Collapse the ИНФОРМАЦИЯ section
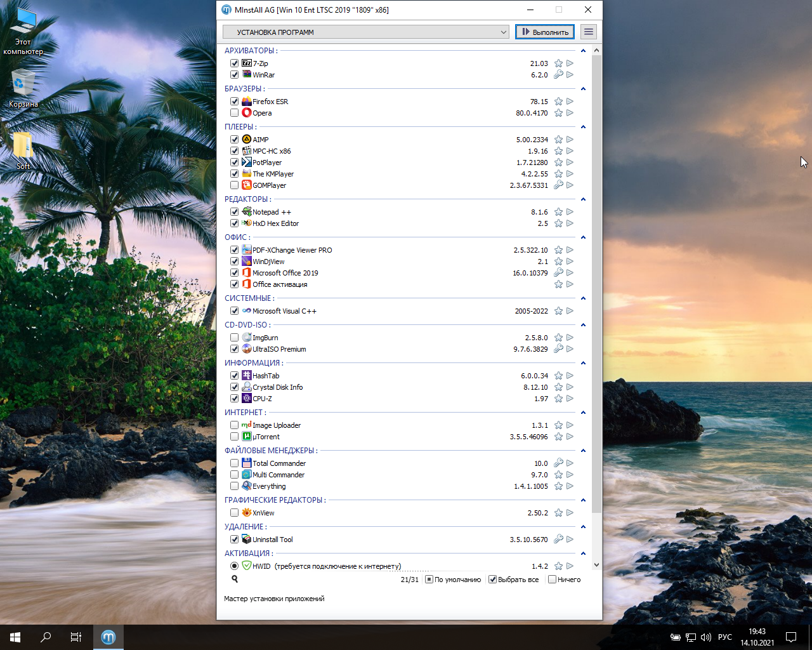 tap(583, 363)
